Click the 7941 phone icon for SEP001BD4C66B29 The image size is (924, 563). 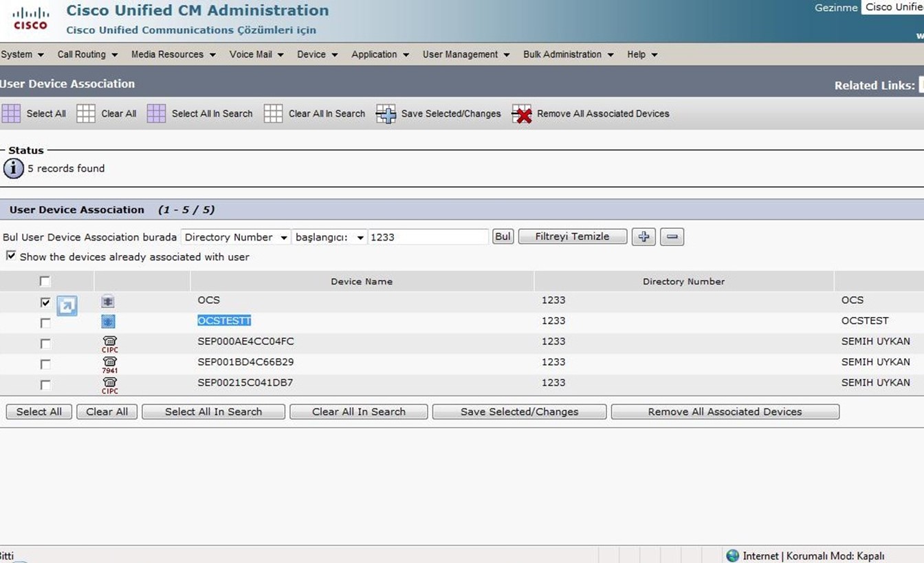click(x=109, y=364)
